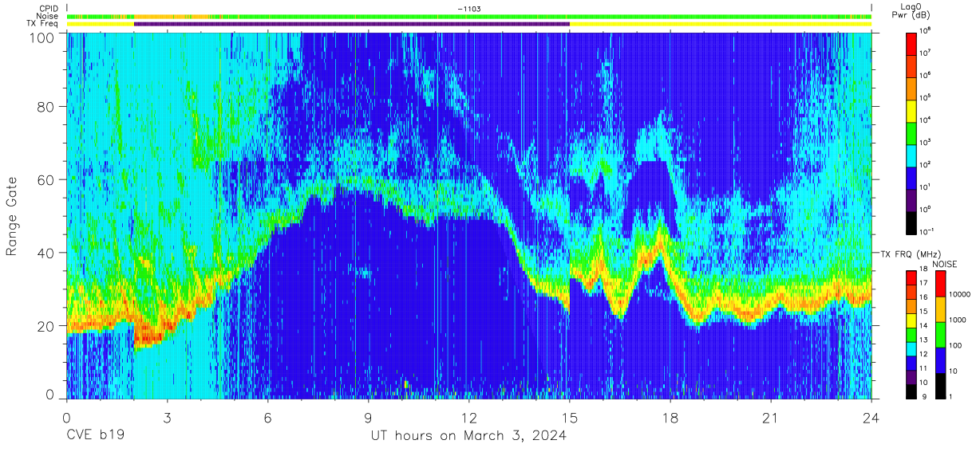Click the 3 tick on the time axis
The image size is (980, 452).
point(167,418)
